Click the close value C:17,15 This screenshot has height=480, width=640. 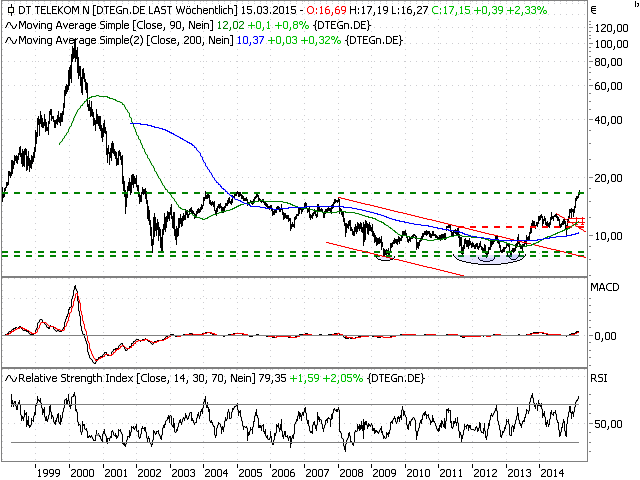[451, 10]
